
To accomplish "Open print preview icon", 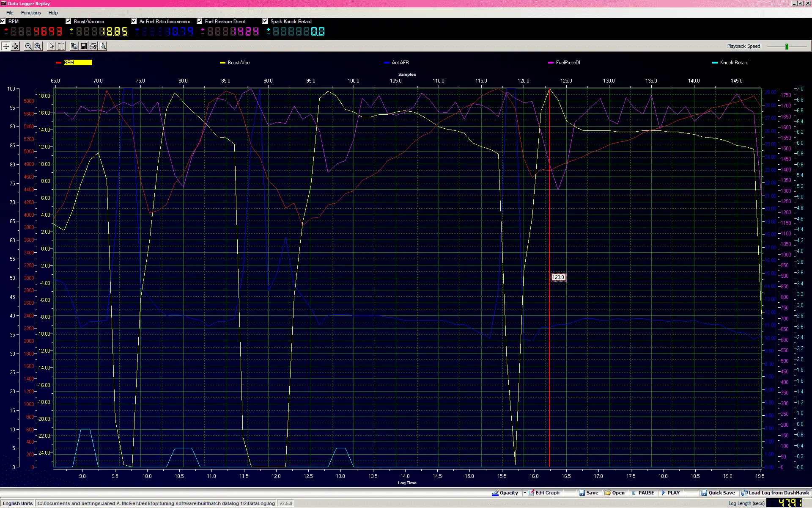I will (102, 46).
